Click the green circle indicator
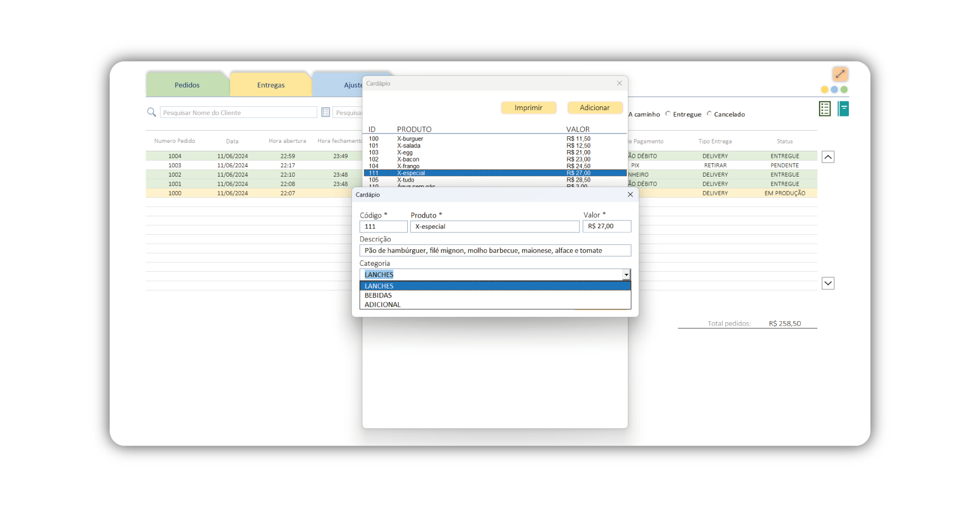The image size is (980, 511). click(x=844, y=90)
